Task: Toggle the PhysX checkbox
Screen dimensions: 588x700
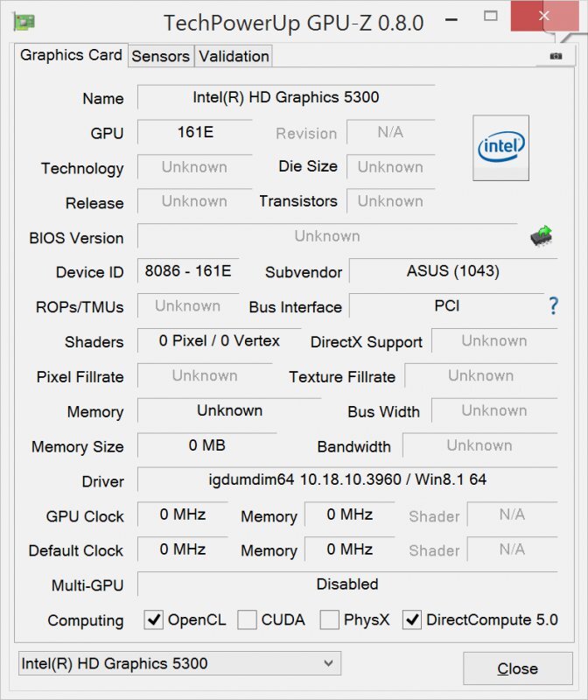Action: [x=330, y=619]
